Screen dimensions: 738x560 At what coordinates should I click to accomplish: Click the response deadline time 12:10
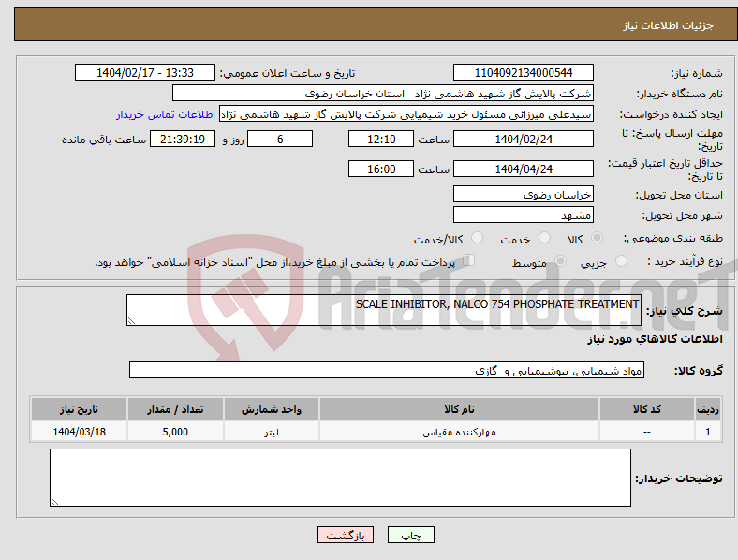coord(381,139)
